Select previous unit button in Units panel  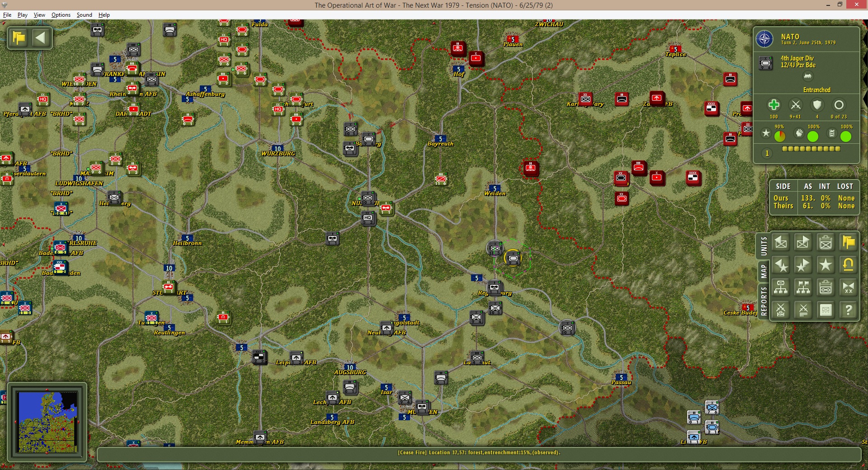(781, 243)
